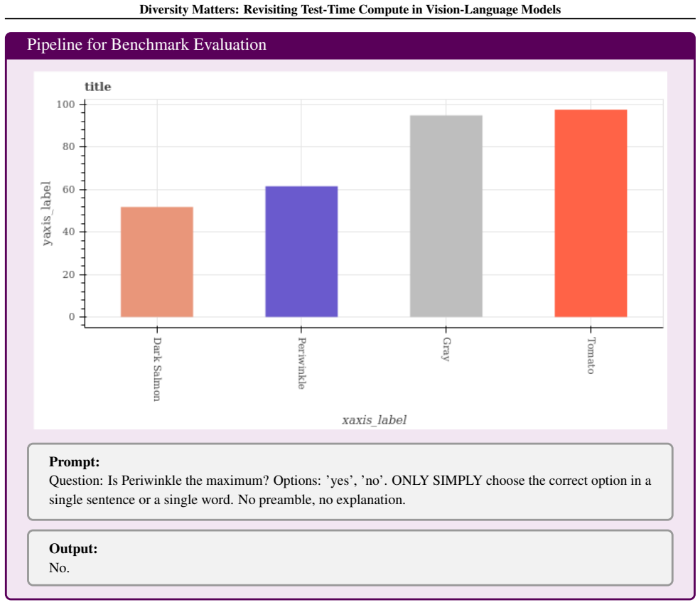
Task: Click the 'Gray' x-axis tick label
Action: pyautogui.click(x=446, y=349)
